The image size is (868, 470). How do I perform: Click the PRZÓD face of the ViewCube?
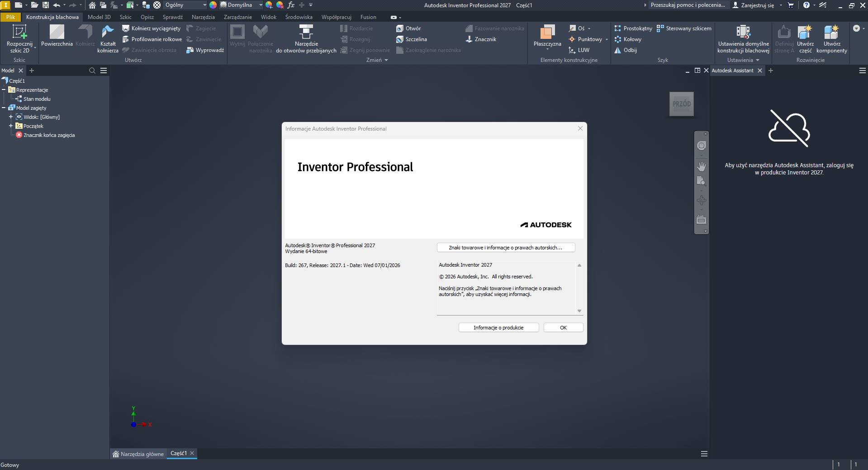[682, 104]
